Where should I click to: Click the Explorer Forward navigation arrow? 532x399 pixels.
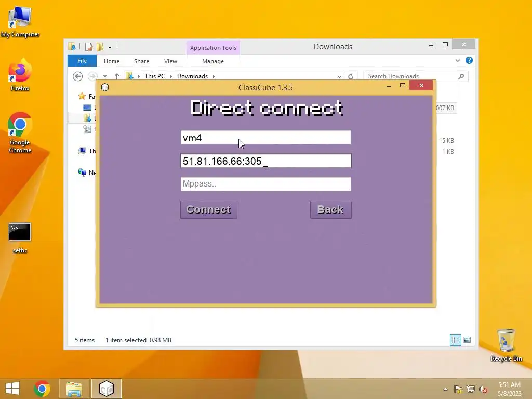tap(92, 76)
